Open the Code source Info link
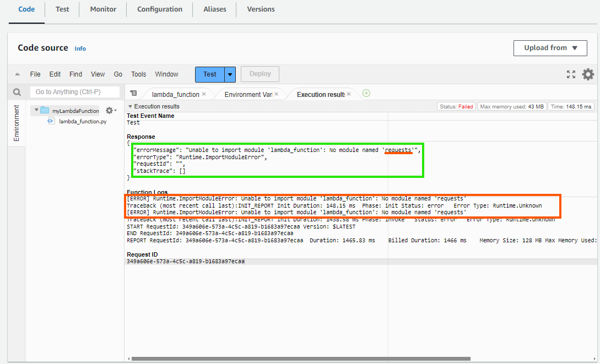The image size is (600, 364). pyautogui.click(x=80, y=48)
